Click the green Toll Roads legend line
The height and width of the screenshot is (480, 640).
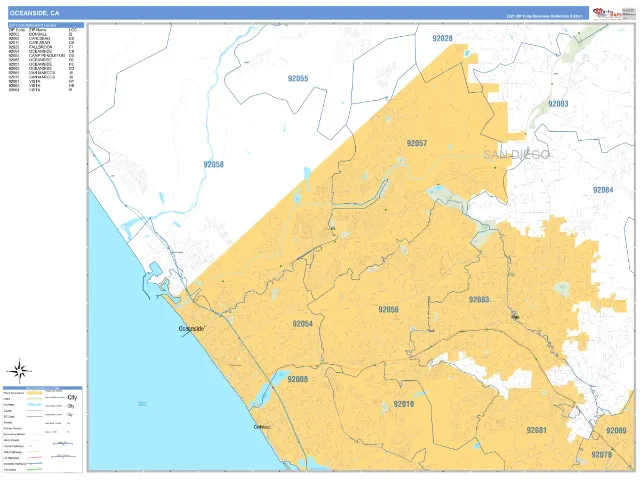[x=35, y=469]
